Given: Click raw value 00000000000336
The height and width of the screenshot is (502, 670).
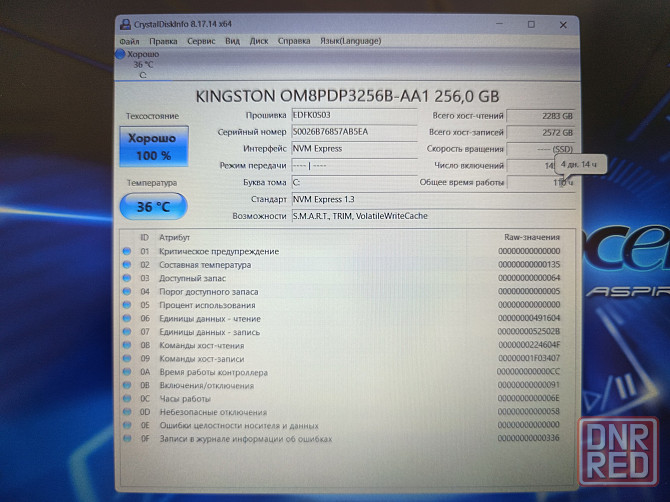Looking at the screenshot, I should point(529,438).
